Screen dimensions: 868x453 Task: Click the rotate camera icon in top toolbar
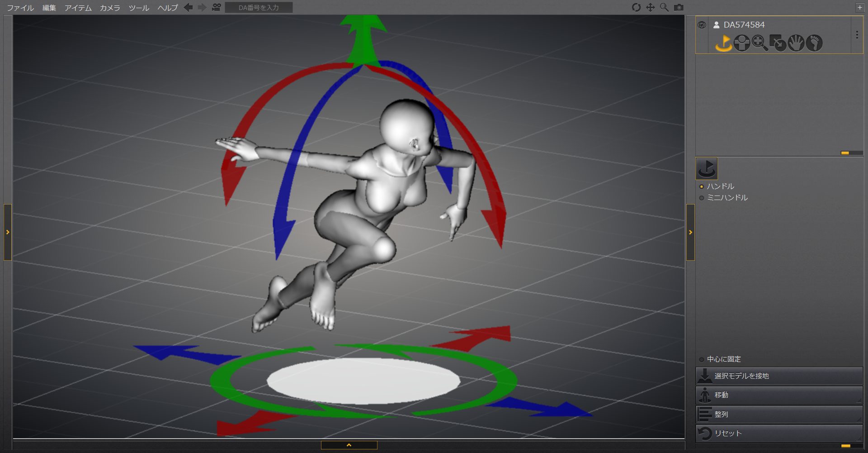(x=636, y=7)
